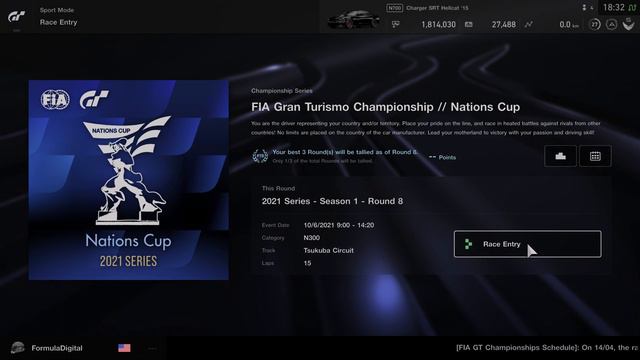The image size is (640, 360).
Task: Click the 'Your best 3 Round(s) will be tallied' note
Action: click(345, 152)
